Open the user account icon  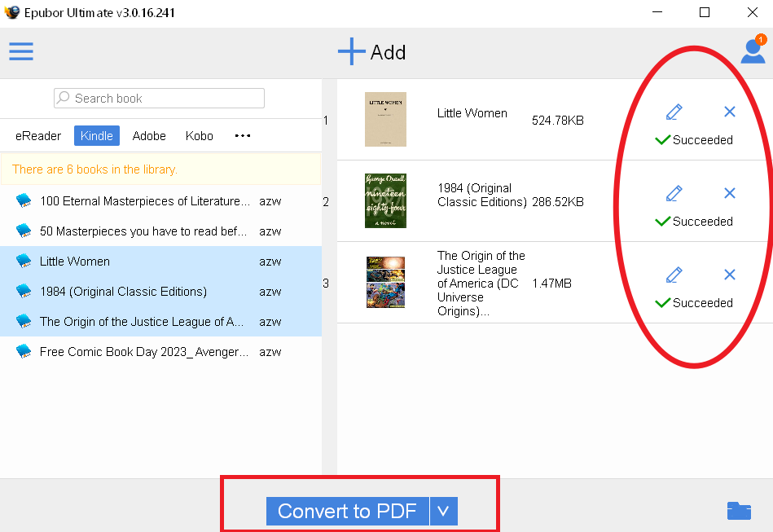click(x=753, y=51)
